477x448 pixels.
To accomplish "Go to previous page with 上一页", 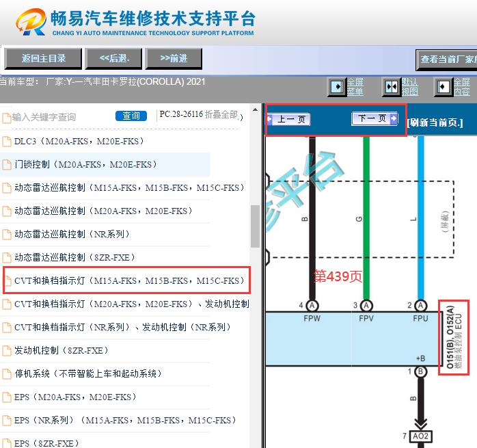I will [x=288, y=119].
